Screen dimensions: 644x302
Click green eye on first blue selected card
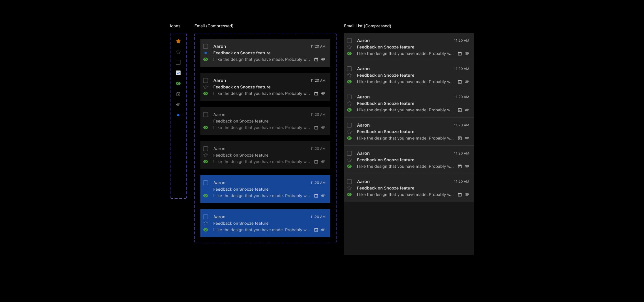point(205,196)
